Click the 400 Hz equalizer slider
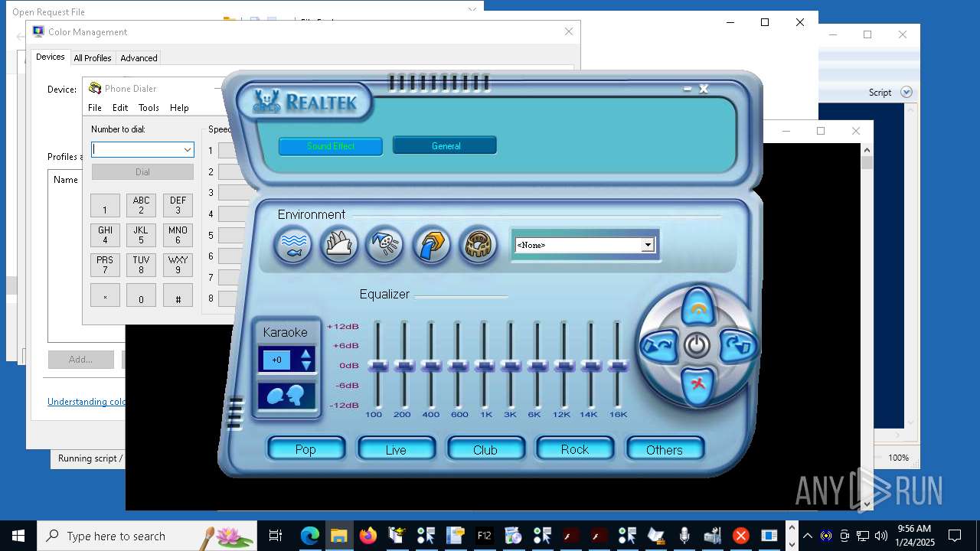 click(x=431, y=366)
